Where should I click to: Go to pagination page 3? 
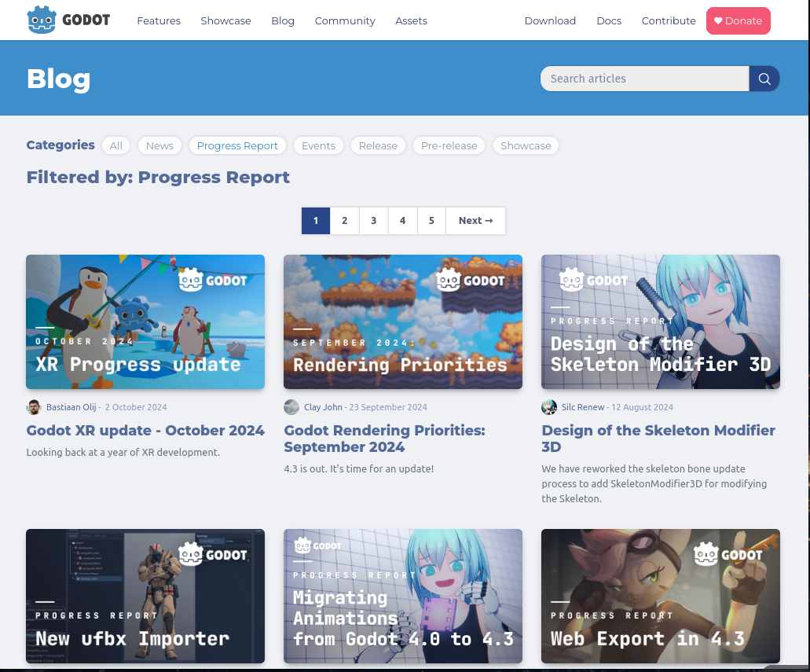[373, 221]
